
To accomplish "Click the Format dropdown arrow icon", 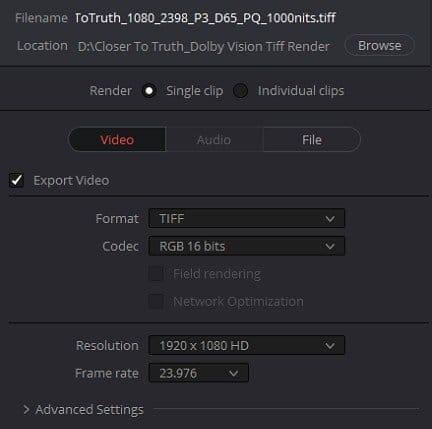I will [330, 219].
